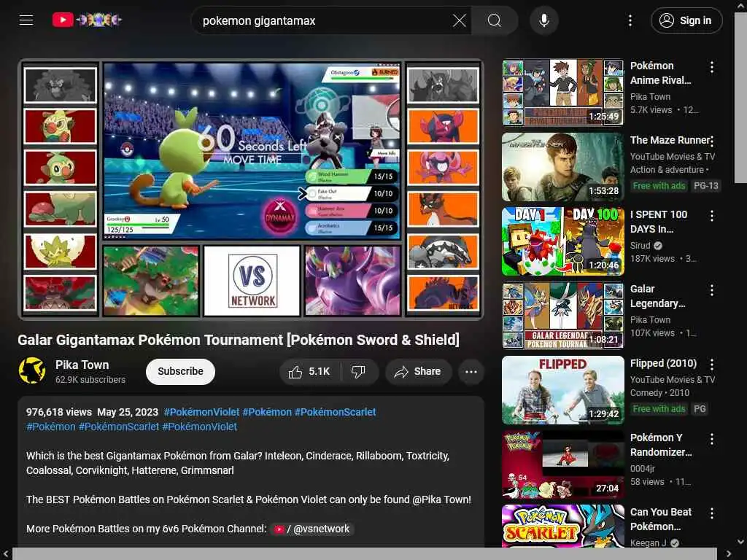This screenshot has height=560, width=747.
Task: Open Pokémon Anime Rival video thumbnail
Action: (562, 92)
